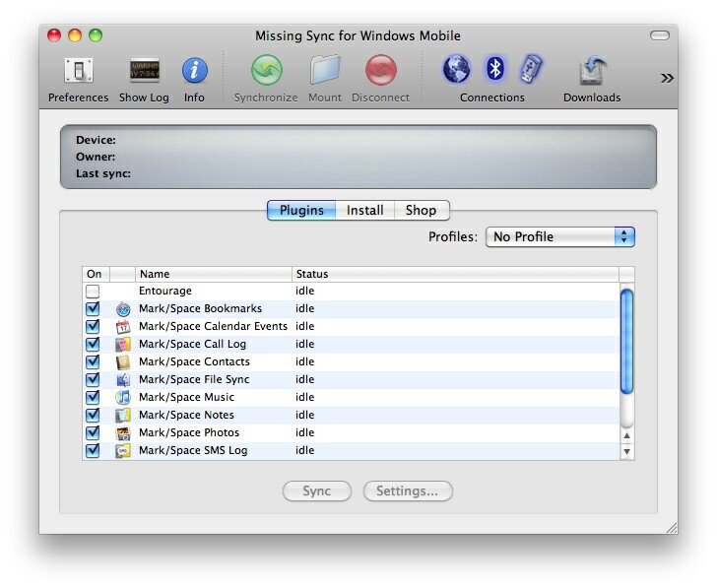Click the Calendar Events plugin icon
This screenshot has height=588, width=717.
pyautogui.click(x=122, y=326)
